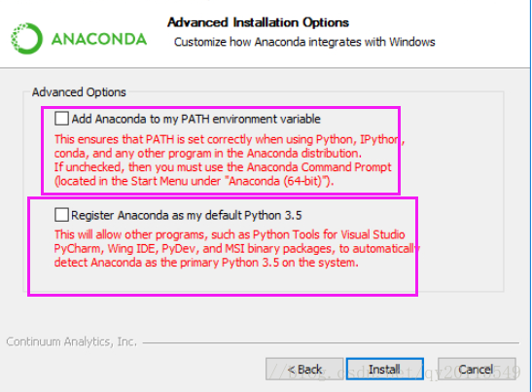Click the ANACONDA wordmark text
Image resolution: width=532 pixels, height=392 pixels.
(x=99, y=39)
